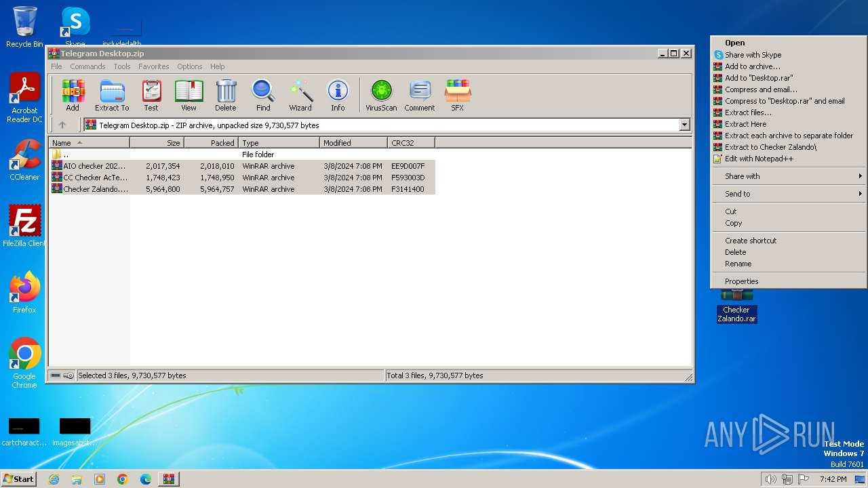This screenshot has width=868, height=488.
Task: Choose Create shortcut
Action: pyautogui.click(x=788, y=241)
